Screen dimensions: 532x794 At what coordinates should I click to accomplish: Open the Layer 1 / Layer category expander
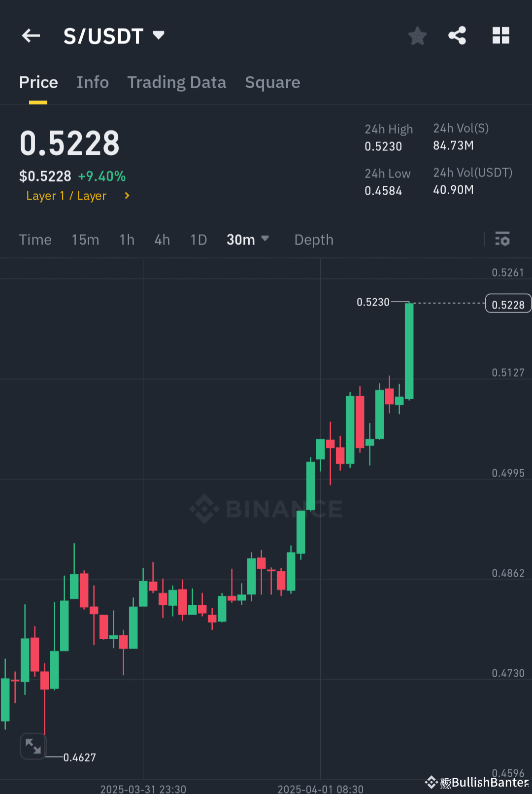(x=76, y=196)
